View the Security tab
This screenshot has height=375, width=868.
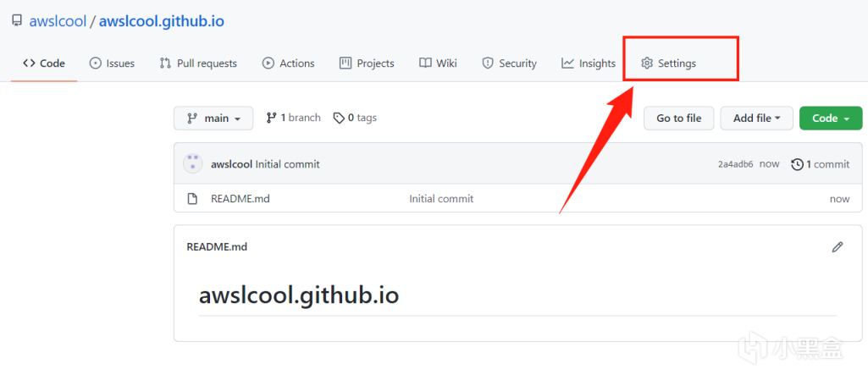(509, 63)
